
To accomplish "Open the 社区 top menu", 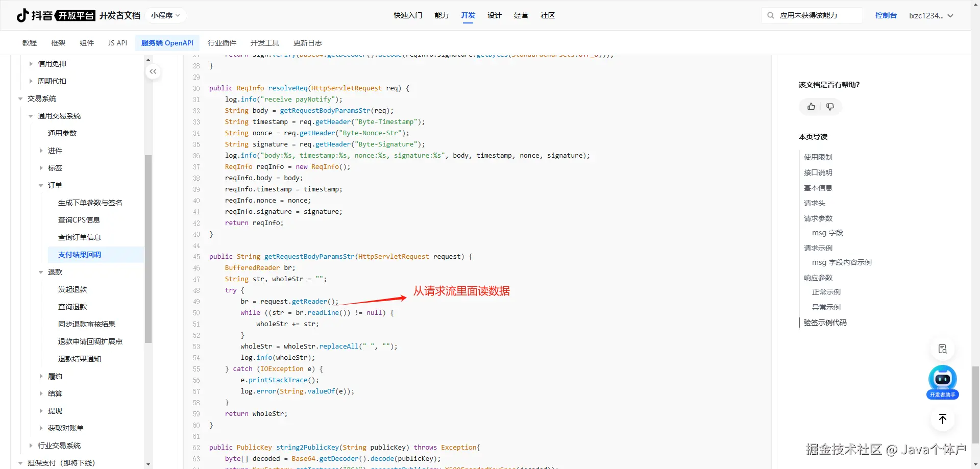I will 548,15.
